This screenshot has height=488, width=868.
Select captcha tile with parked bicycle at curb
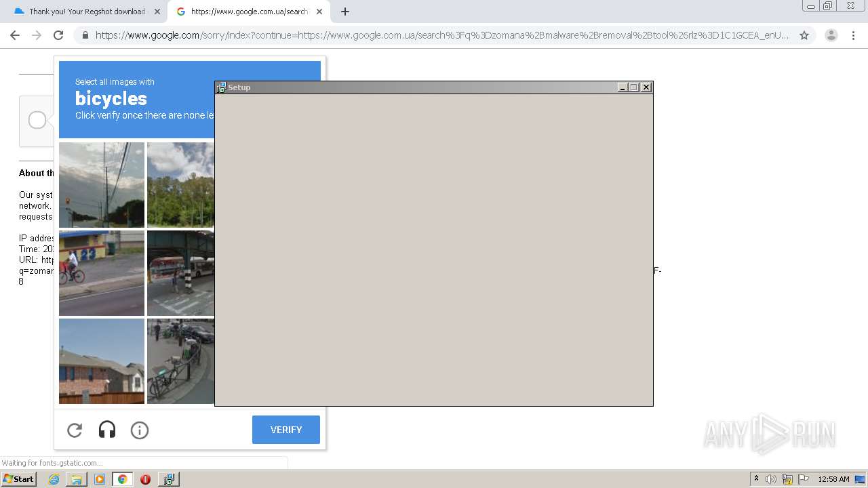180,361
